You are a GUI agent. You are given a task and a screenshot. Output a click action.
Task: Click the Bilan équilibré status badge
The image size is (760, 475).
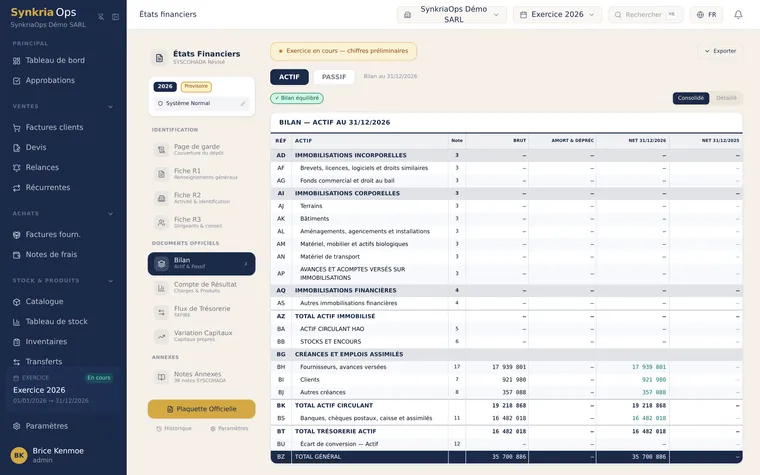(297, 98)
